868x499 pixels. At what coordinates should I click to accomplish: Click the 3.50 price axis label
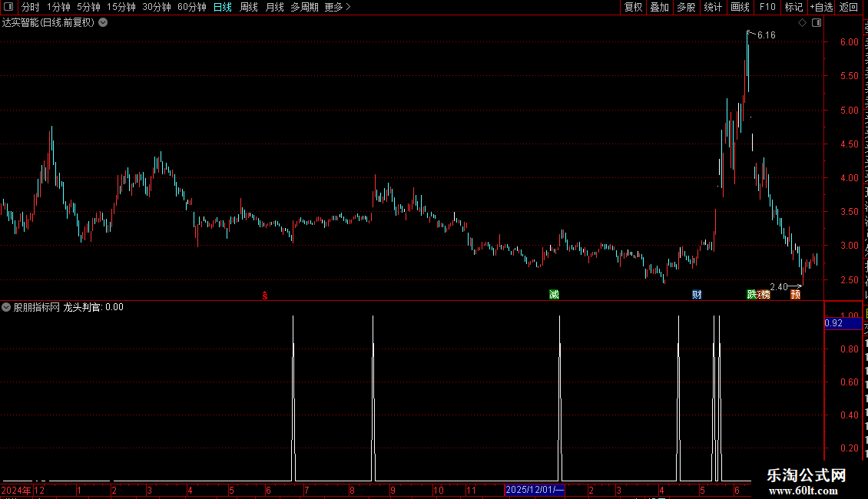(849, 212)
